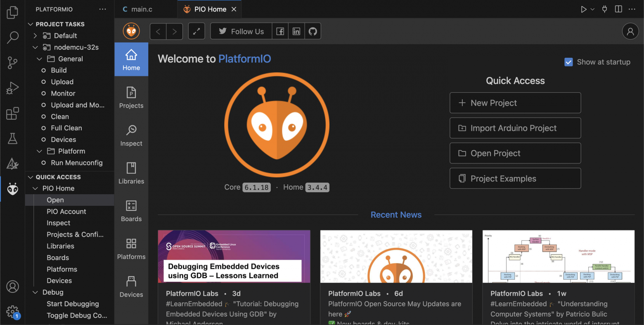Click the PlatformIO logo in PIO Home toolbar
This screenshot has height=325, width=644.
coord(131,31)
